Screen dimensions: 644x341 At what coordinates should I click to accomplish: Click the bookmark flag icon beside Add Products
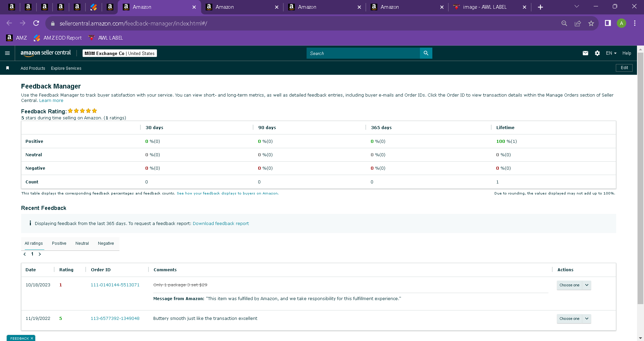point(7,68)
